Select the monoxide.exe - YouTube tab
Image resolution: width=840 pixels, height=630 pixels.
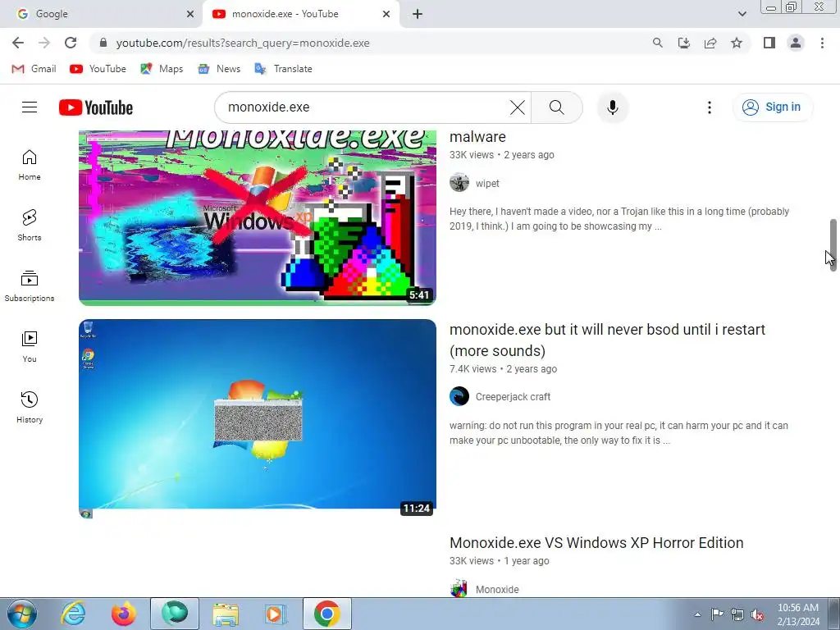(300, 14)
